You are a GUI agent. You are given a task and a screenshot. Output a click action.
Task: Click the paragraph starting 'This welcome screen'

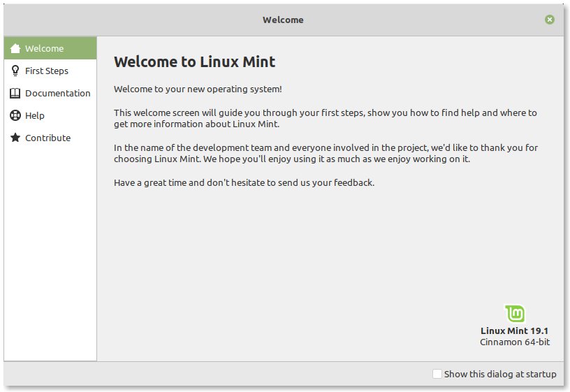click(x=326, y=119)
